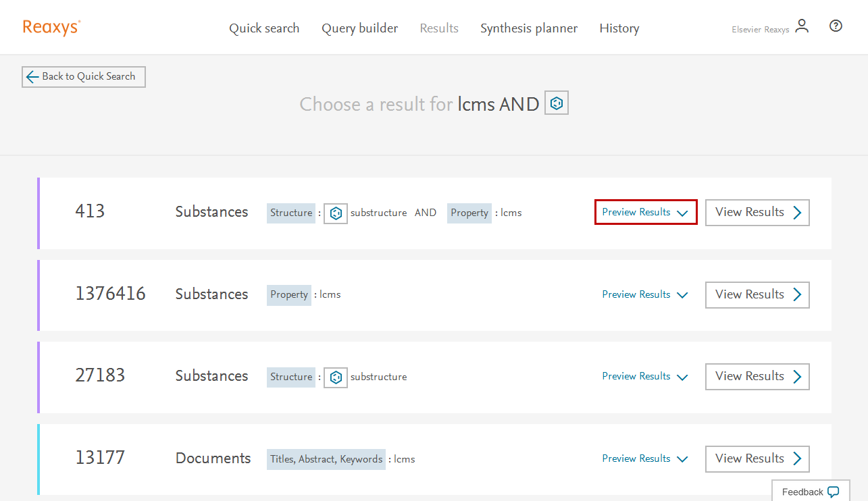Expand Preview Results for 13177 Documents

click(645, 458)
